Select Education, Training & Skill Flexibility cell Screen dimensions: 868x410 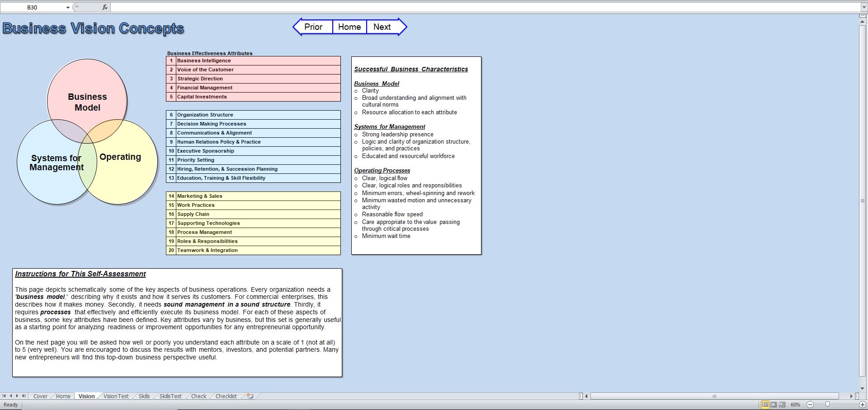258,178
